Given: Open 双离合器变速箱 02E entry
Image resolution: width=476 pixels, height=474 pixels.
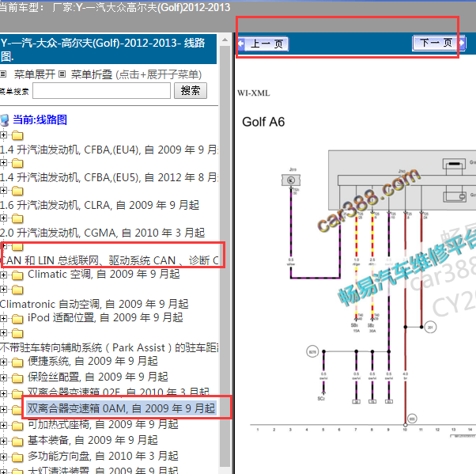Looking at the screenshot, I should click(119, 392).
